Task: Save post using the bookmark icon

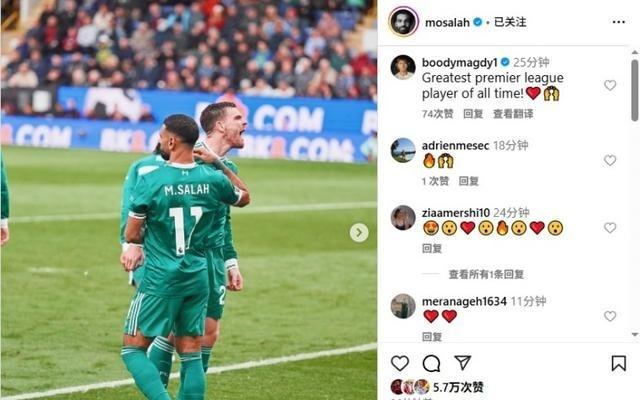Action: click(618, 363)
